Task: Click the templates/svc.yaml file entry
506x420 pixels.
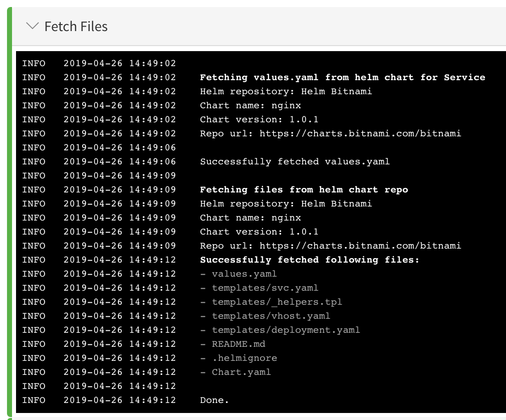Action: 259,288
